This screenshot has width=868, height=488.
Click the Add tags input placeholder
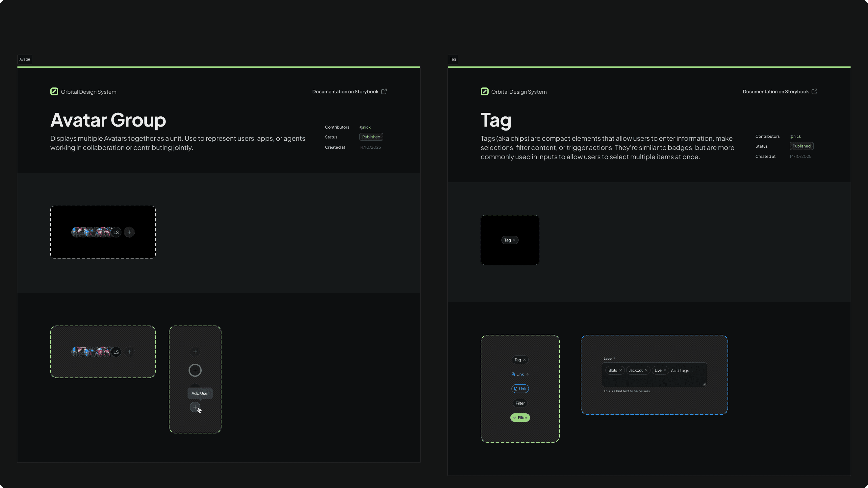[x=681, y=371]
